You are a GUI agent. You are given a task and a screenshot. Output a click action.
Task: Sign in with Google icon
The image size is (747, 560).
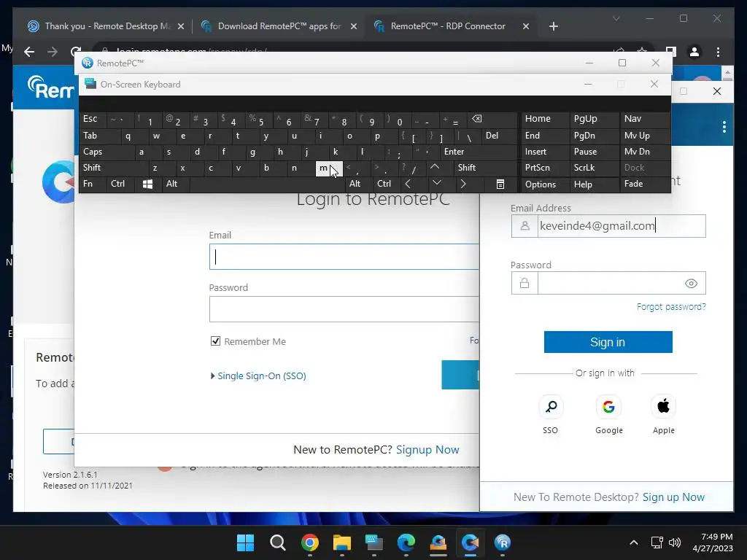click(x=608, y=407)
